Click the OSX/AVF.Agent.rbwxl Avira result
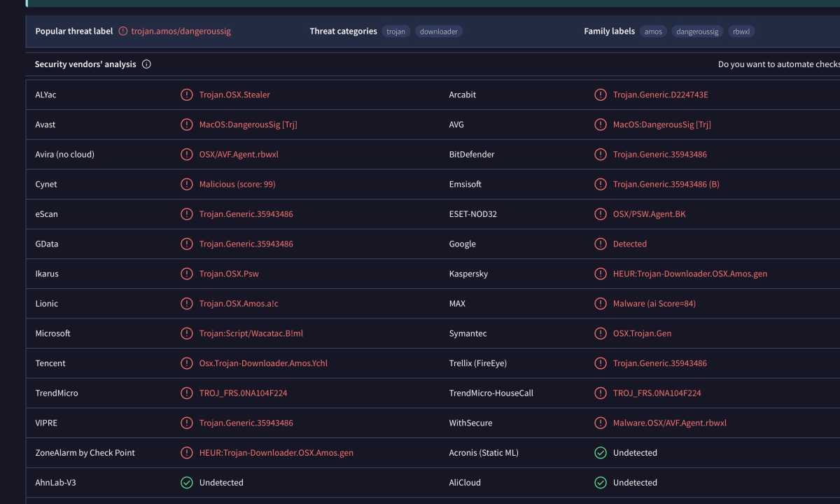The width and height of the screenshot is (840, 504). point(239,155)
